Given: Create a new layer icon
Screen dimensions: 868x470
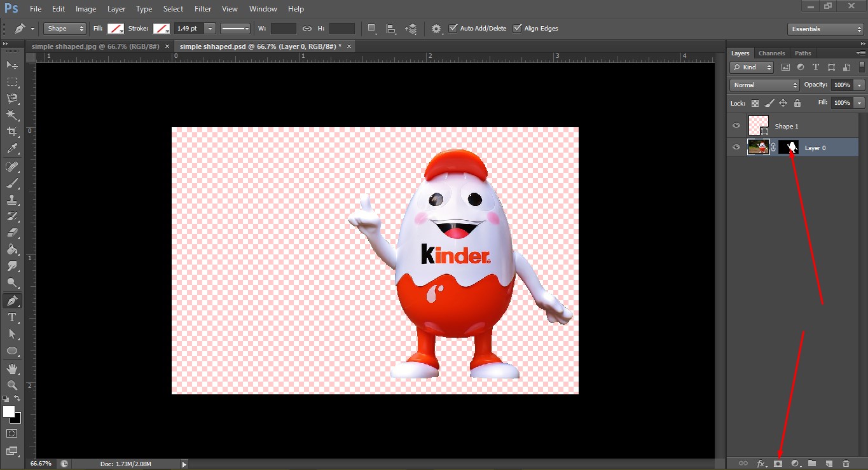Looking at the screenshot, I should [829, 464].
